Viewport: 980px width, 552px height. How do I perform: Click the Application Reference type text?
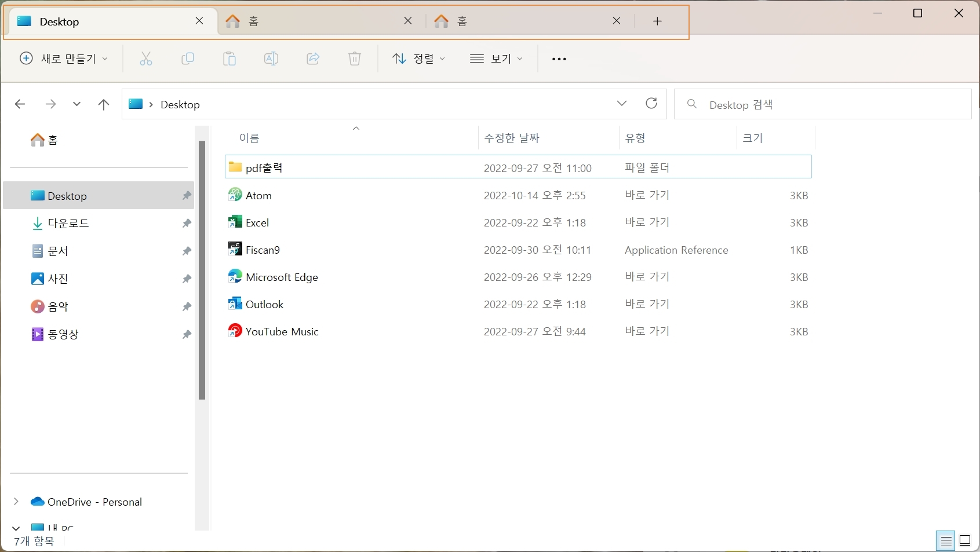pyautogui.click(x=676, y=250)
